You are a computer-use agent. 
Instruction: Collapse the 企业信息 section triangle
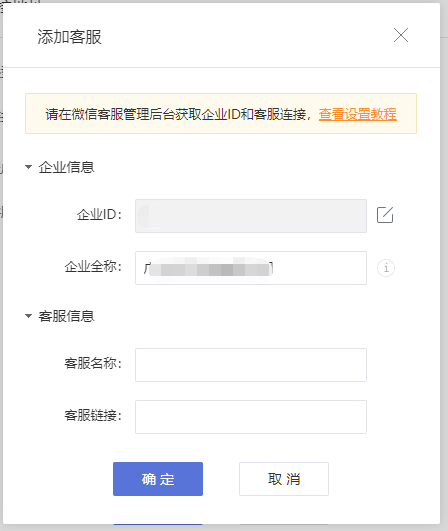tap(28, 167)
